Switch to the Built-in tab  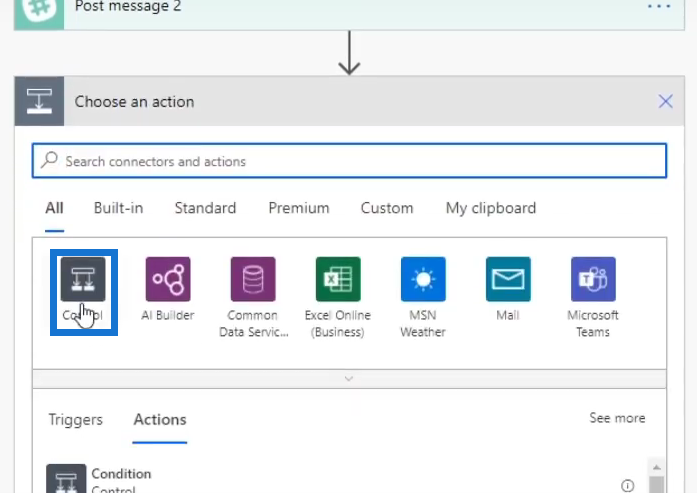point(118,208)
